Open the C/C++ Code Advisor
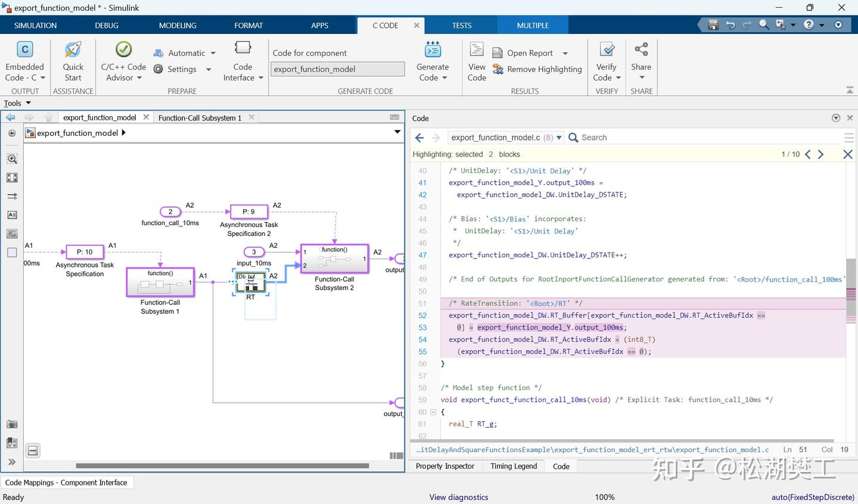858x504 pixels. (123, 50)
